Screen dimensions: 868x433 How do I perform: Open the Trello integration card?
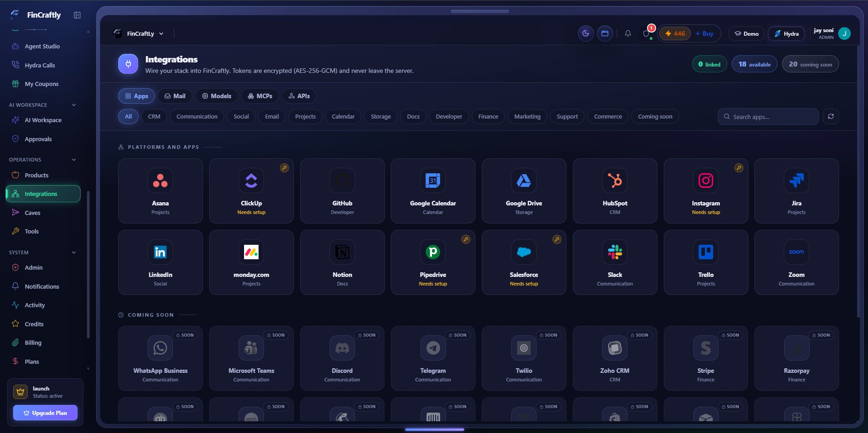(x=706, y=262)
